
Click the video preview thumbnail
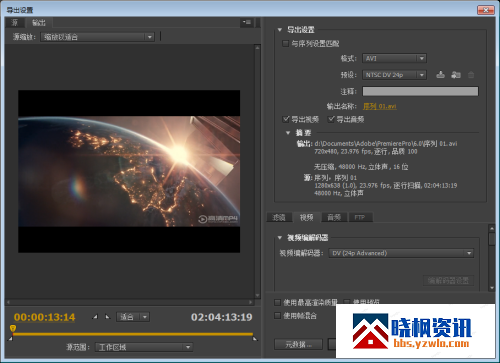tap(129, 171)
